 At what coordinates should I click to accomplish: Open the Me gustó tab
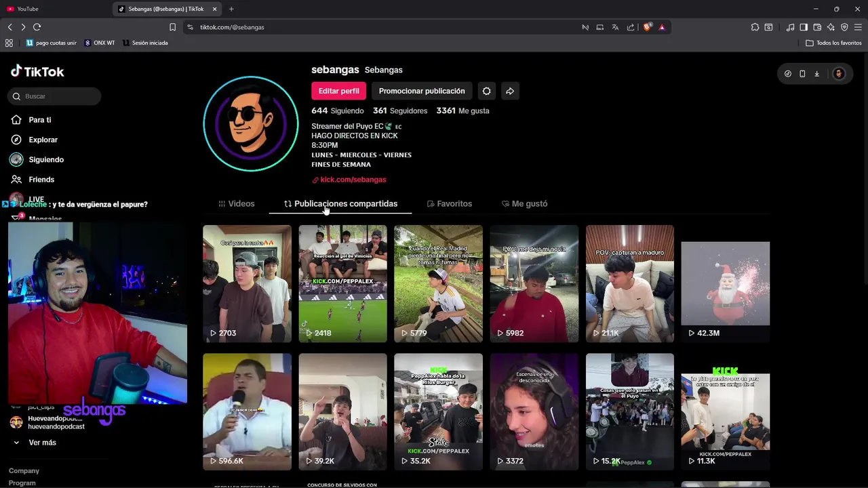[x=524, y=203]
